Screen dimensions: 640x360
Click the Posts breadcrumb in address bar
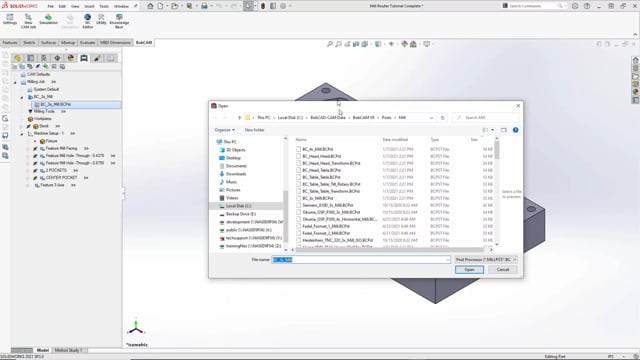pos(387,118)
